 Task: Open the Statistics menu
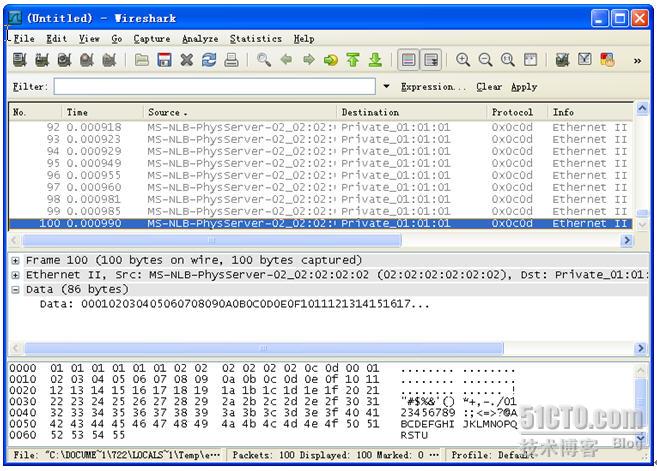point(256,39)
